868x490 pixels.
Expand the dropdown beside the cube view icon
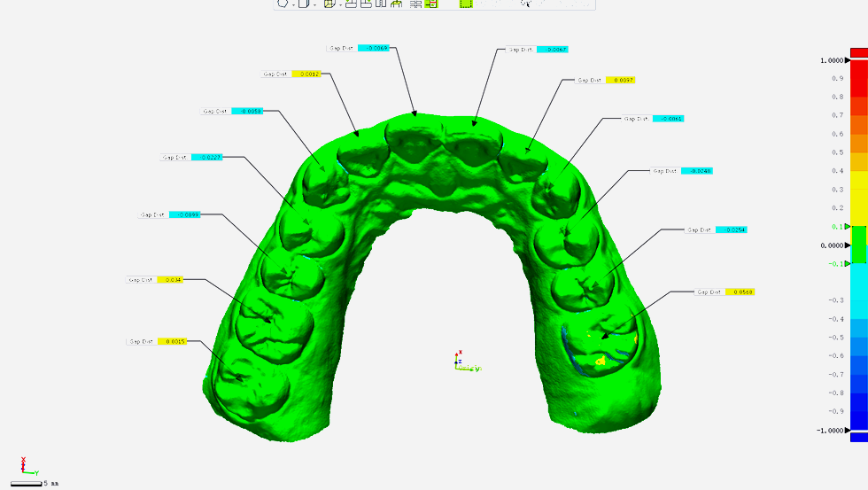click(339, 4)
